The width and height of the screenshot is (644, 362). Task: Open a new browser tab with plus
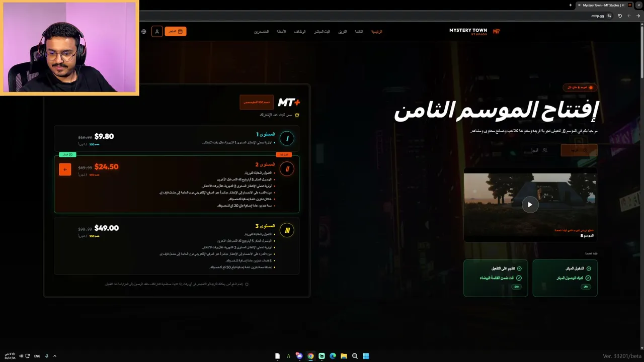click(571, 5)
